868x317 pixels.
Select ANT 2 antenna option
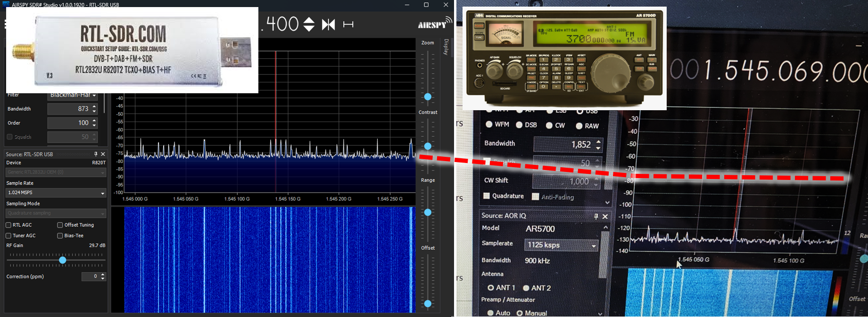[x=526, y=288]
